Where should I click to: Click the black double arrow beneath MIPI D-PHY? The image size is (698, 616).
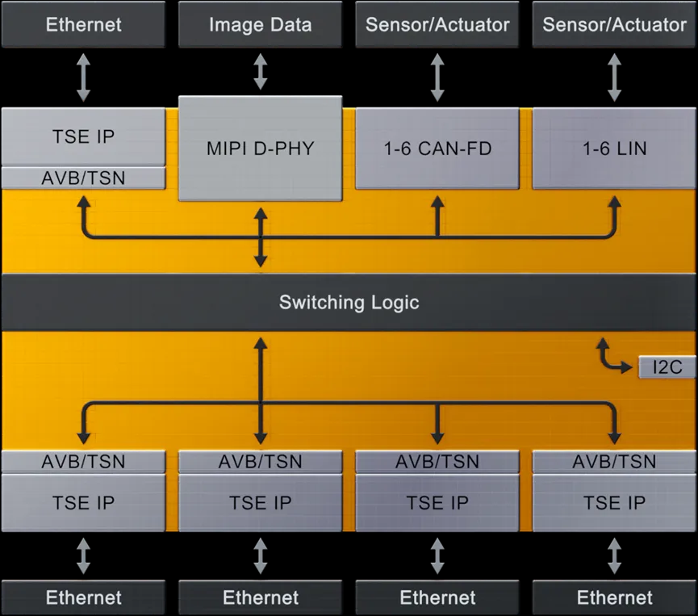[261, 237]
